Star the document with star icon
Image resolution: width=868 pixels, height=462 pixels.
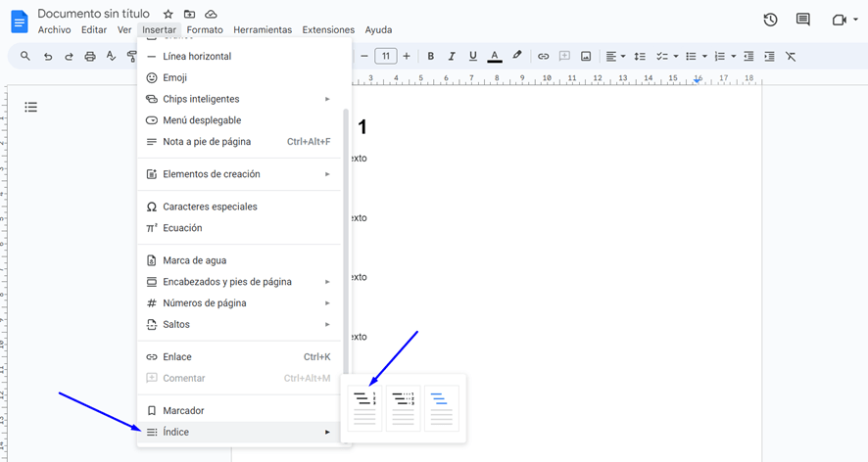click(x=169, y=15)
